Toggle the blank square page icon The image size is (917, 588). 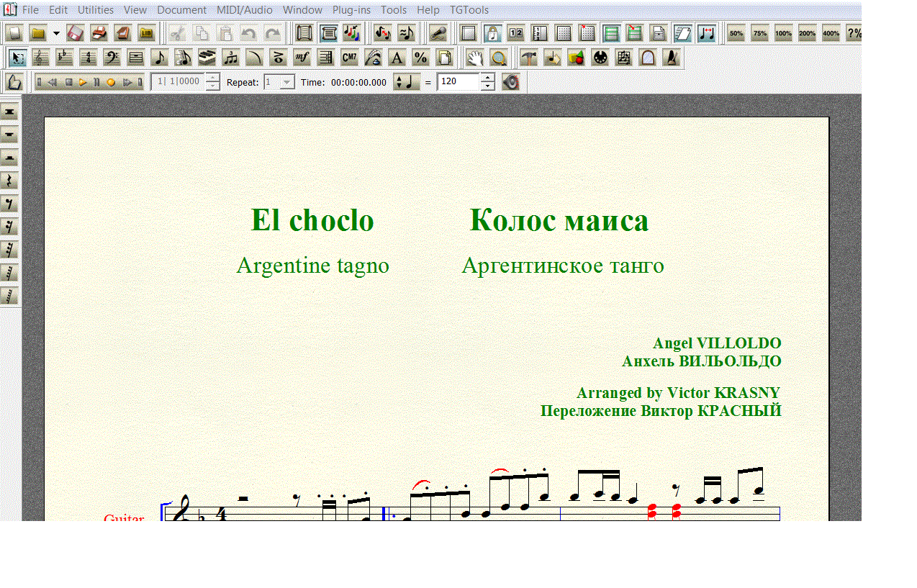469,33
